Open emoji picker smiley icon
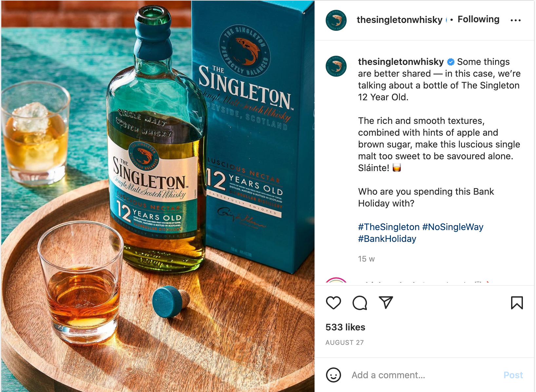The height and width of the screenshot is (392, 536). tap(334, 375)
